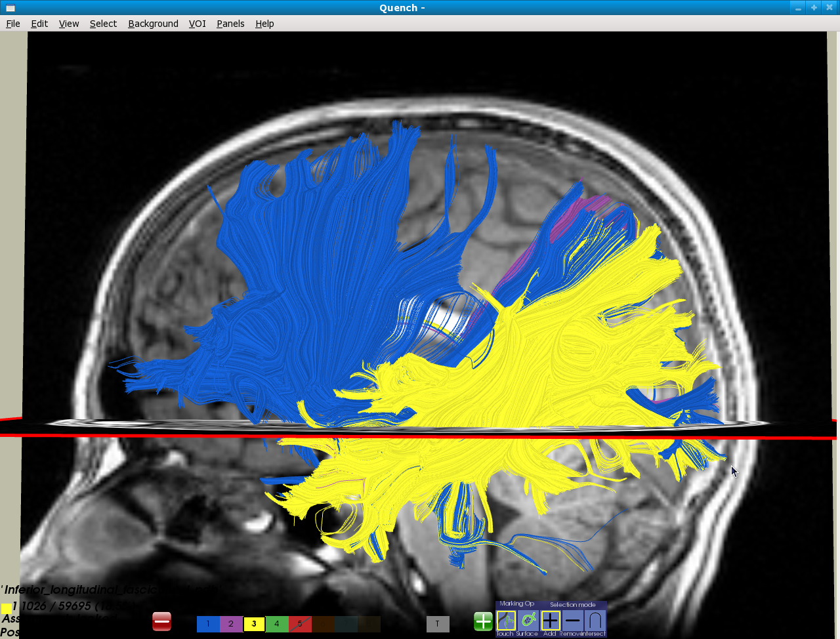
Task: Select green fiber group 4 swatch
Action: click(277, 624)
